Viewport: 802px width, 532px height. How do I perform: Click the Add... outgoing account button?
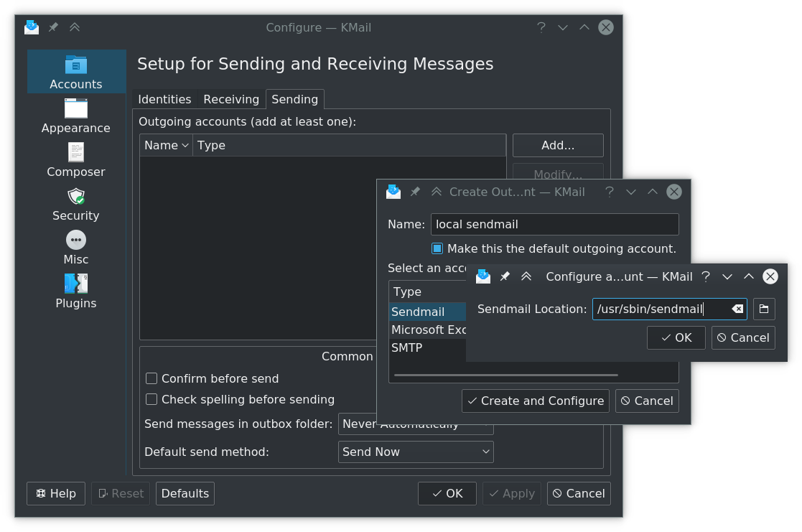[558, 145]
